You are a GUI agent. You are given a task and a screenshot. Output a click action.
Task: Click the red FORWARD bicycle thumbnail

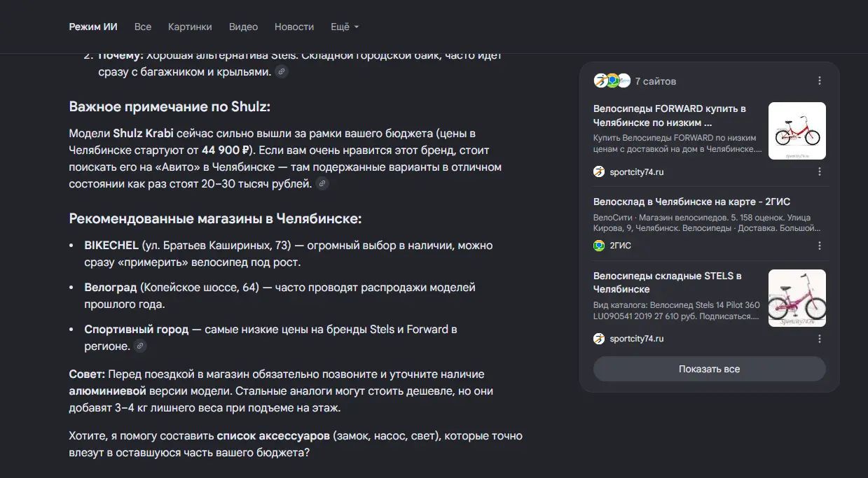coord(797,131)
